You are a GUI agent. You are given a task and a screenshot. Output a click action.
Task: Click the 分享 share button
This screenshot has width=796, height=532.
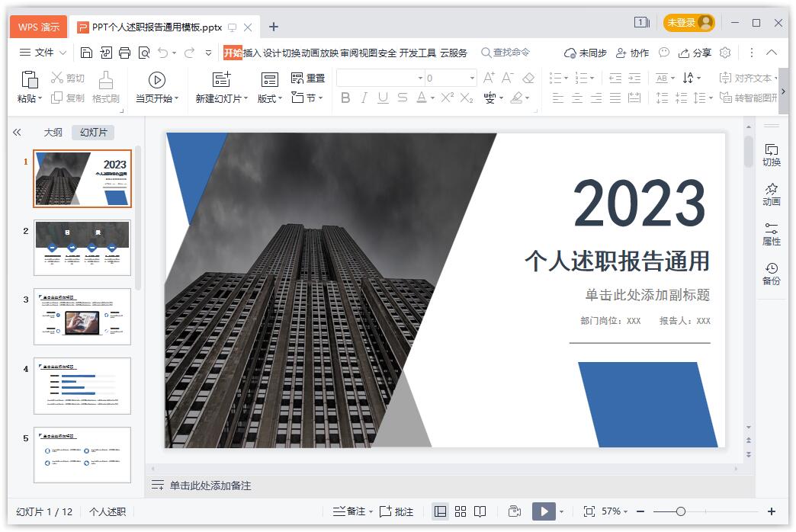pos(695,53)
